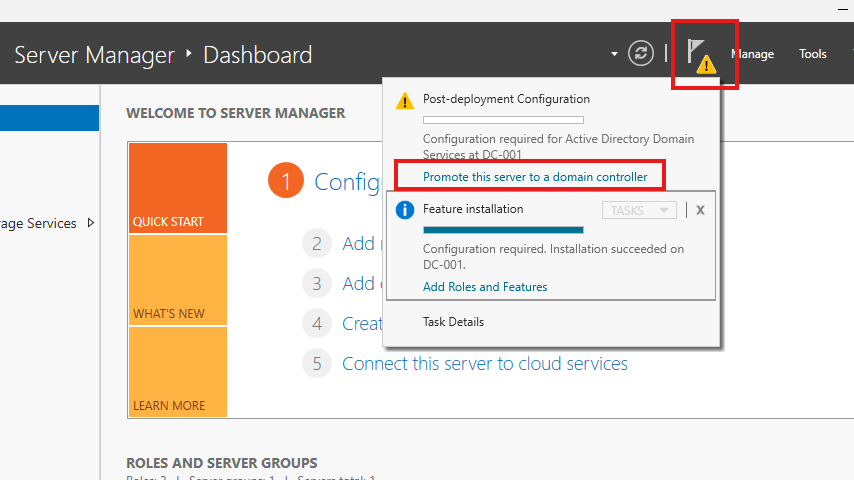Viewport: 854px width, 480px height.
Task: Click the Post-deployment warning triangle icon
Action: pos(405,101)
